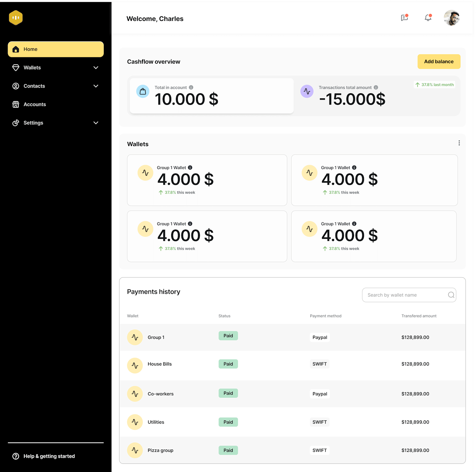Click the Pizza group row activity icon
Image resolution: width=476 pixels, height=472 pixels.
click(x=135, y=450)
